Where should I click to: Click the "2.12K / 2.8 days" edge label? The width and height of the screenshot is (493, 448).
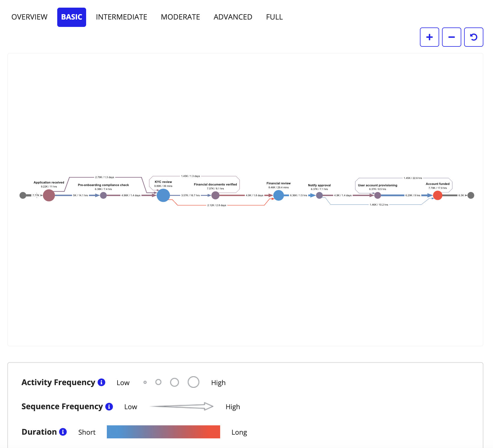pos(217,205)
